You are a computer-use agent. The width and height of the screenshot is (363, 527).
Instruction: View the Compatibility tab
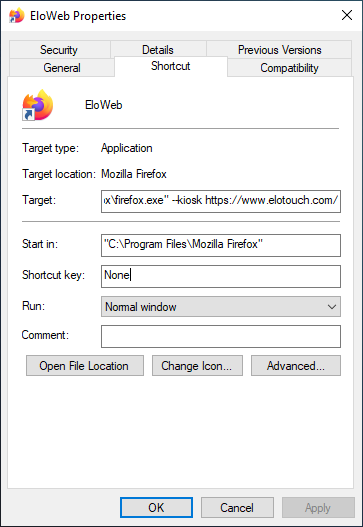tap(289, 68)
